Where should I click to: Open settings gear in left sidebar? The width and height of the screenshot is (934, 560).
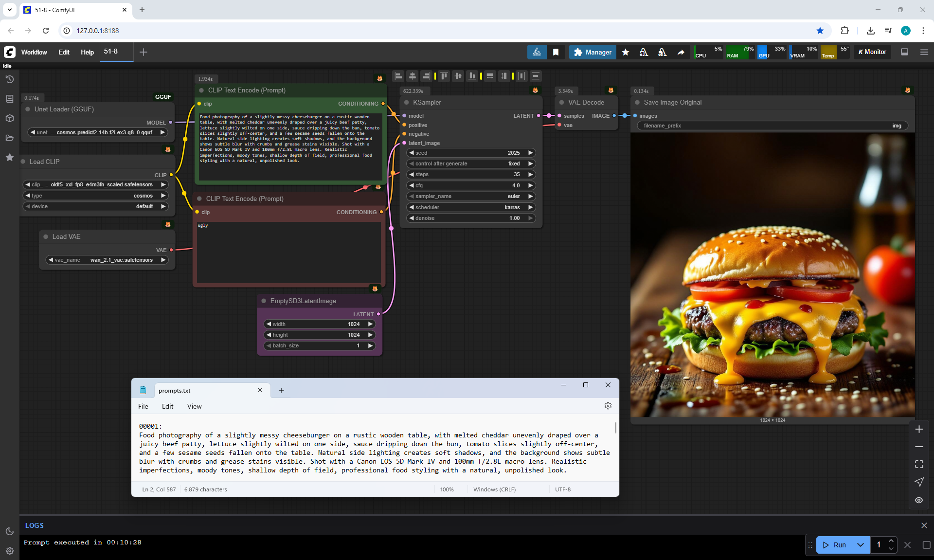point(9,551)
